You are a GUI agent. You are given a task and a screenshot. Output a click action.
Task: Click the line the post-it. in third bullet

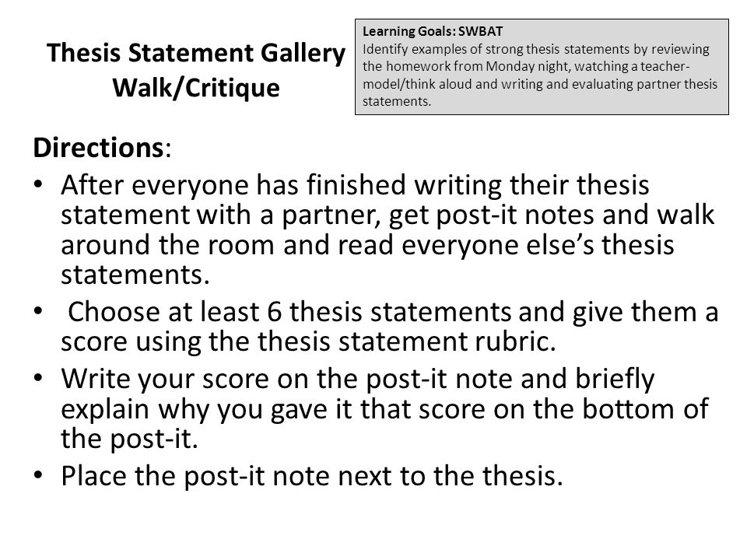pos(129,439)
